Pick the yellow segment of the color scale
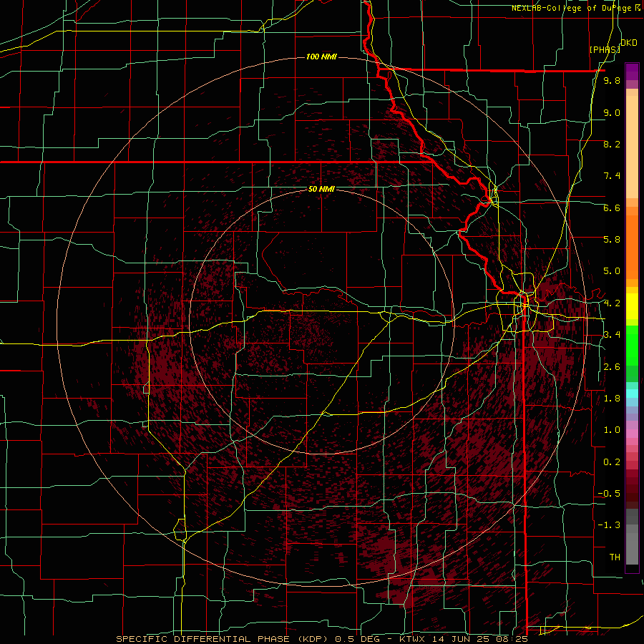The width and height of the screenshot is (644, 644). [x=632, y=306]
